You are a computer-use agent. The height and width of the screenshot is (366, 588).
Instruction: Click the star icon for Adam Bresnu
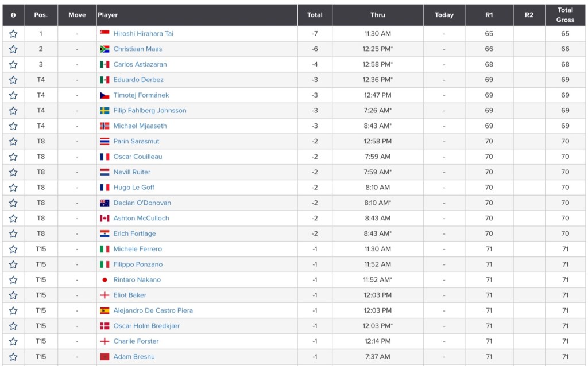[x=13, y=357]
